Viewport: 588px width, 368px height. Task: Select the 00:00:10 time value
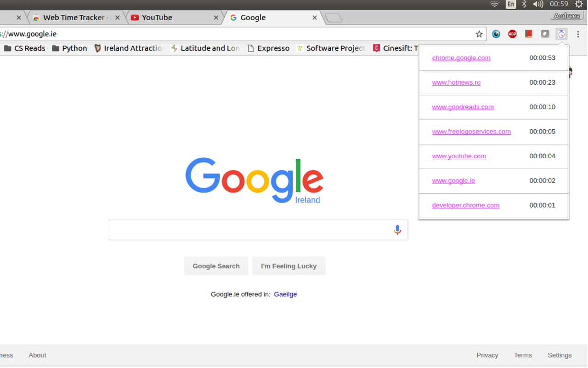(542, 107)
